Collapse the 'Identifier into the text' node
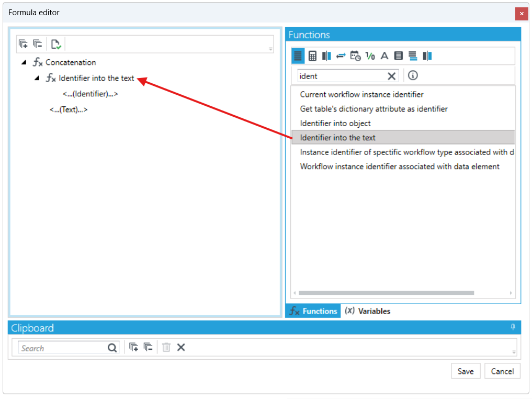Image resolution: width=532 pixels, height=399 pixels. click(37, 78)
